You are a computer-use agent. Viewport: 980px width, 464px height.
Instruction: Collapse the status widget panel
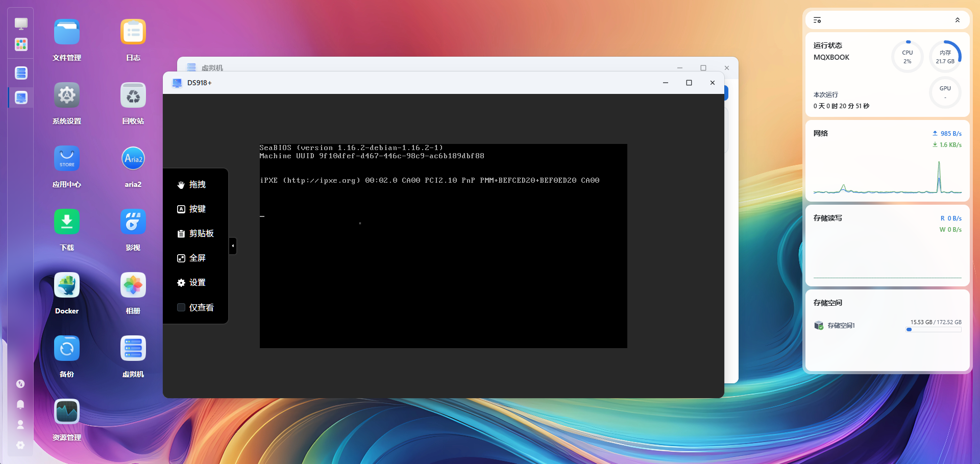pyautogui.click(x=957, y=20)
